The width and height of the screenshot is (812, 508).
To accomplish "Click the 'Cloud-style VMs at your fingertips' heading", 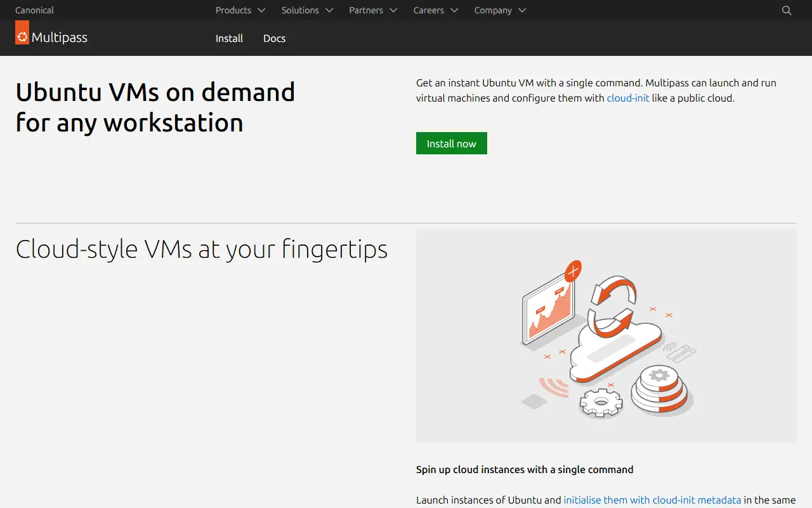I will 202,248.
